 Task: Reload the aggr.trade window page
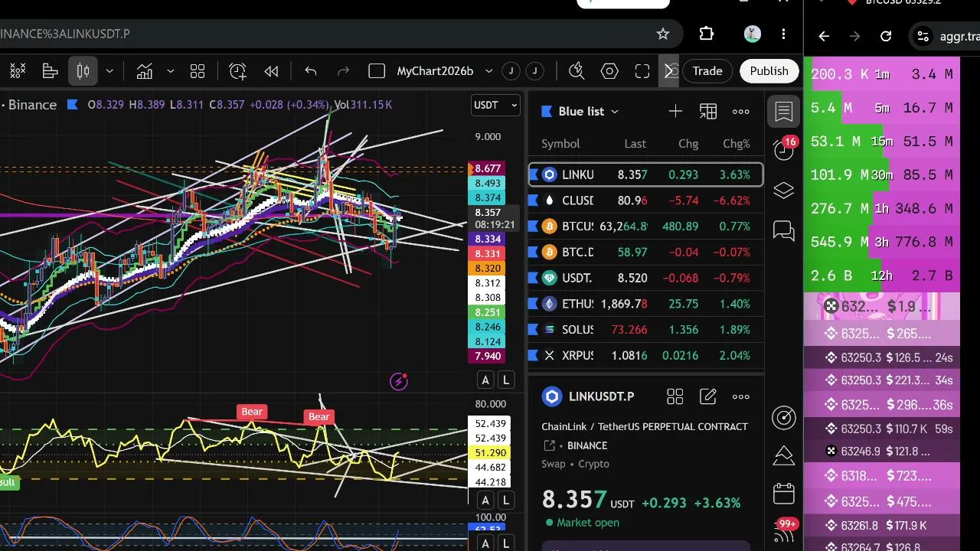coord(886,36)
